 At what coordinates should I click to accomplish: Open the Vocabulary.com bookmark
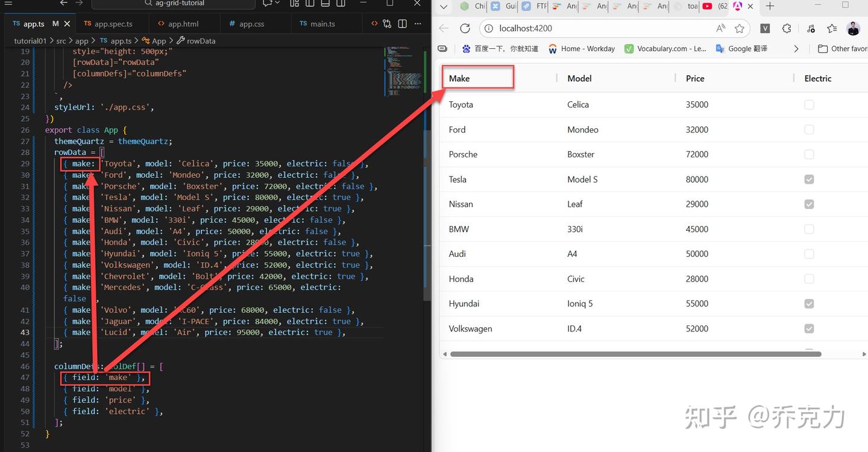click(665, 49)
